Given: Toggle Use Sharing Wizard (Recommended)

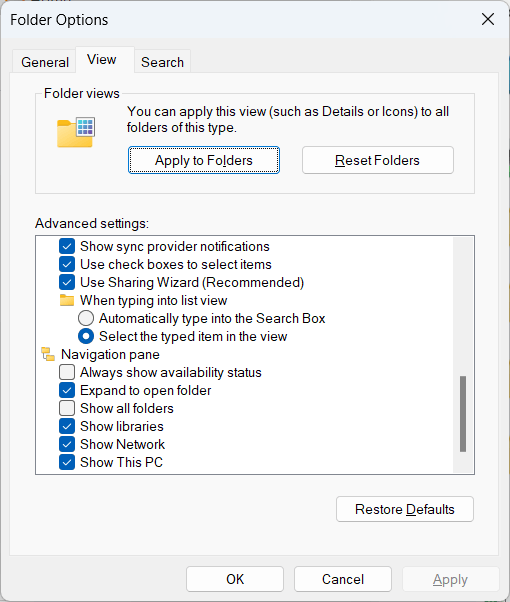Looking at the screenshot, I should (x=67, y=282).
